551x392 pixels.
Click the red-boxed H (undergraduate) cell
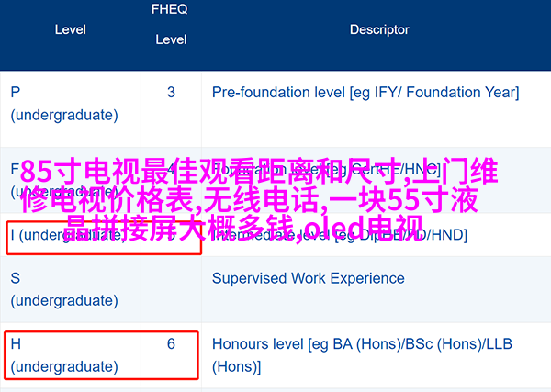click(102, 355)
